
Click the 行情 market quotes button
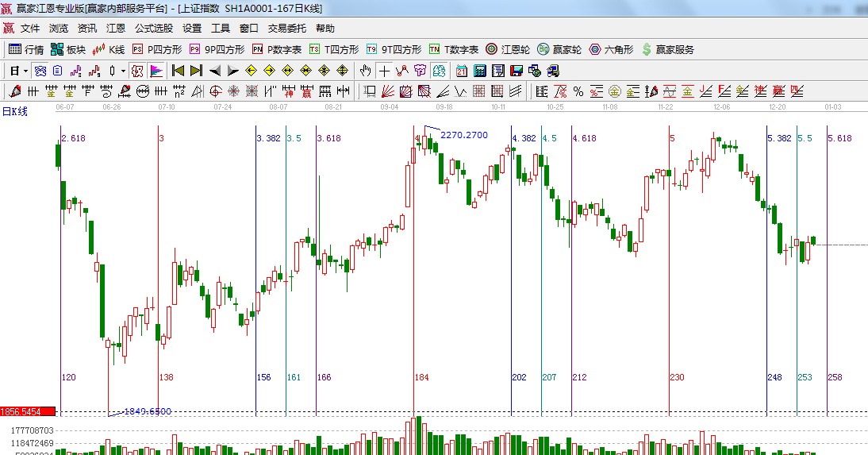[26, 49]
